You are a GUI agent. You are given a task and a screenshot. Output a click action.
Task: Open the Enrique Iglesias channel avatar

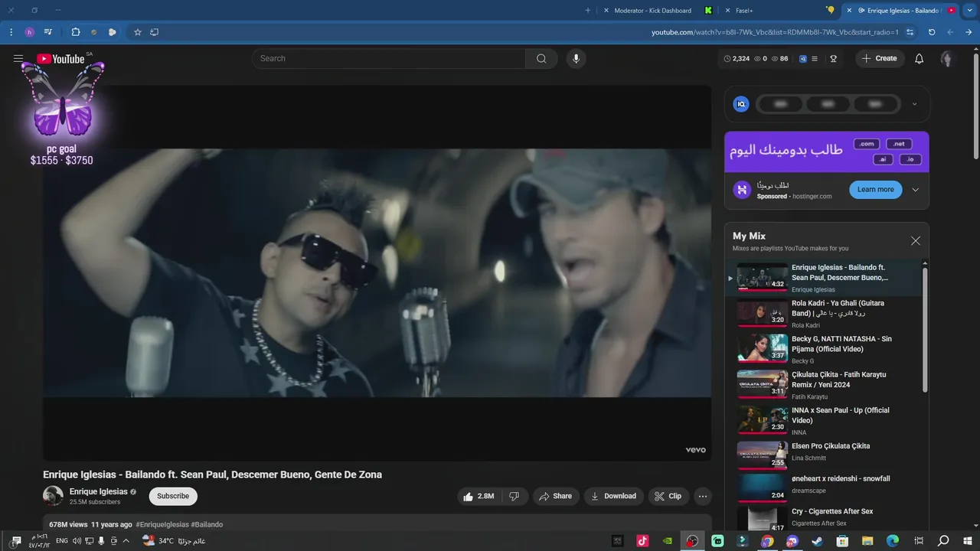[x=53, y=496]
